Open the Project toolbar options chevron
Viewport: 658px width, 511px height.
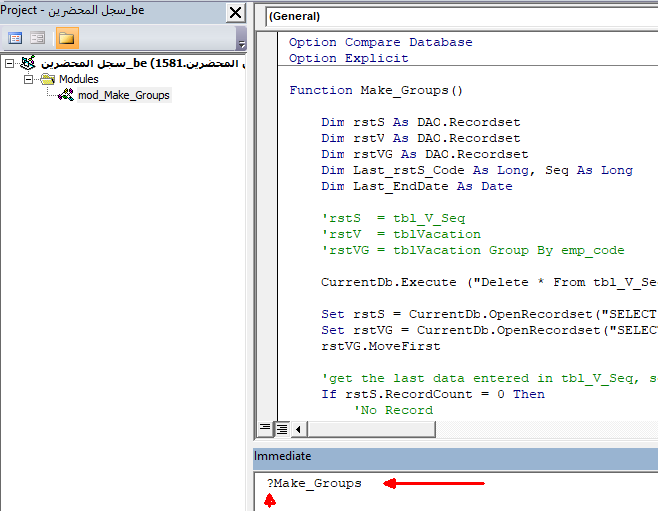241,43
